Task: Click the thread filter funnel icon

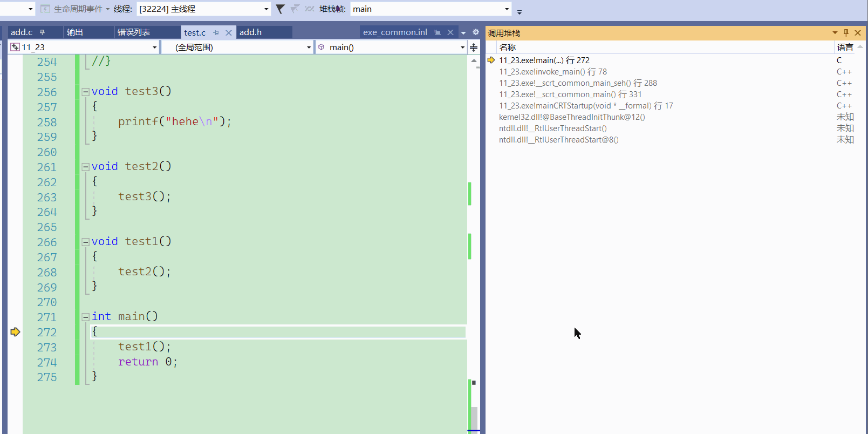Action: coord(280,9)
